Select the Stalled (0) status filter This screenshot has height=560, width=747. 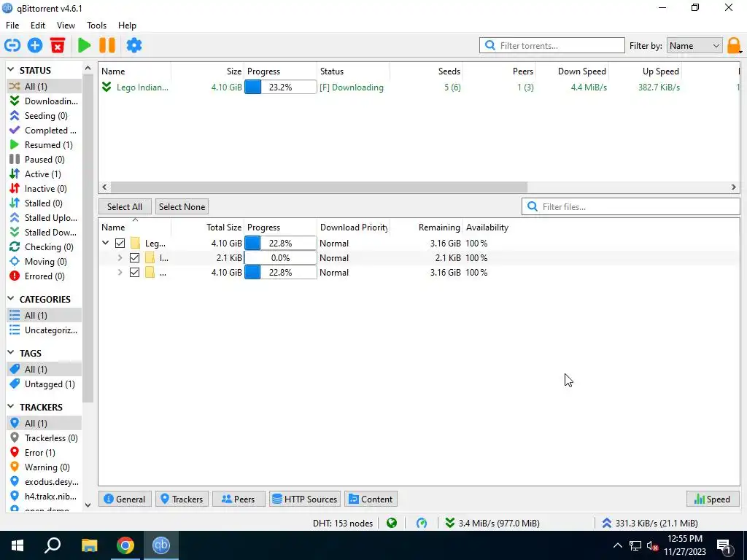click(x=44, y=203)
